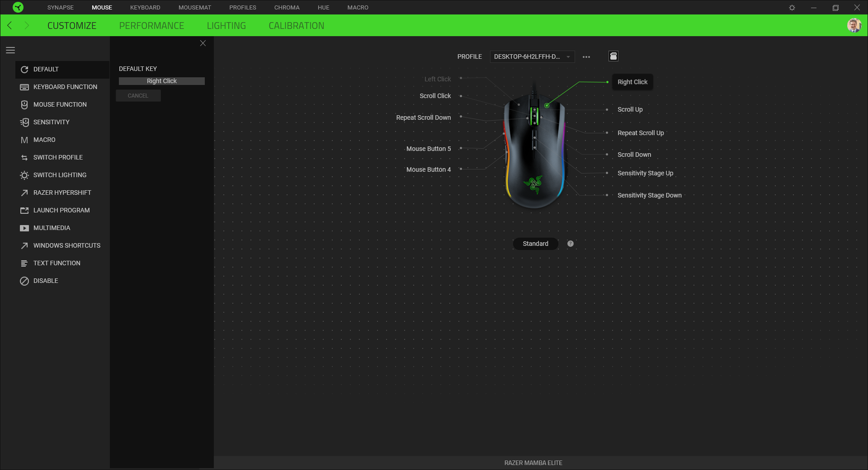
Task: Select Multimedia function icon
Action: pos(24,228)
